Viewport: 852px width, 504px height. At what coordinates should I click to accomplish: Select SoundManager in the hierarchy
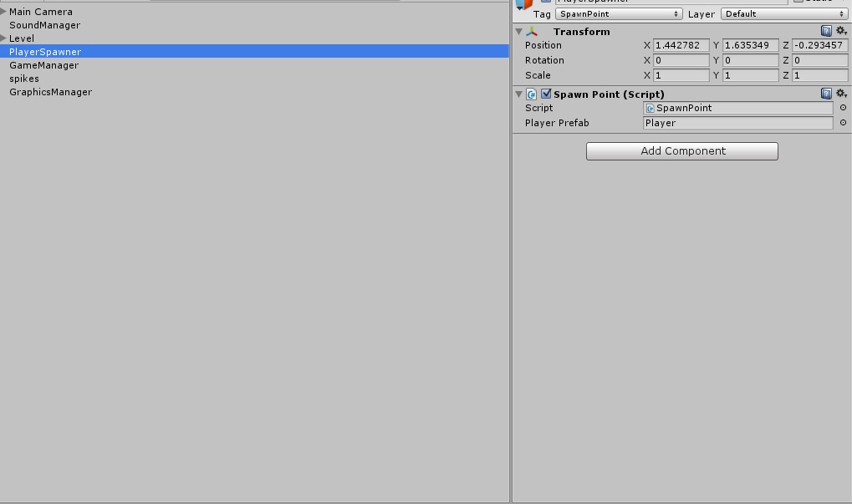point(44,25)
